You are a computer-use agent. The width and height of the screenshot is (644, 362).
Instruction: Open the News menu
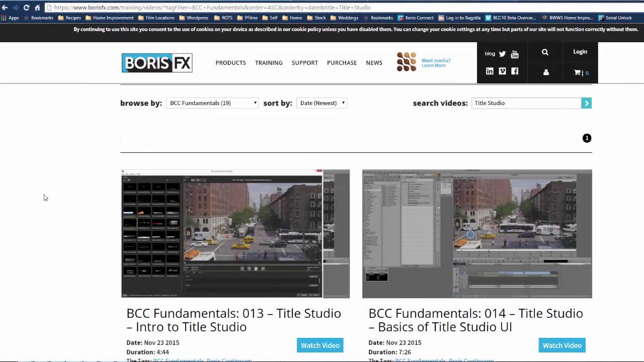(374, 63)
